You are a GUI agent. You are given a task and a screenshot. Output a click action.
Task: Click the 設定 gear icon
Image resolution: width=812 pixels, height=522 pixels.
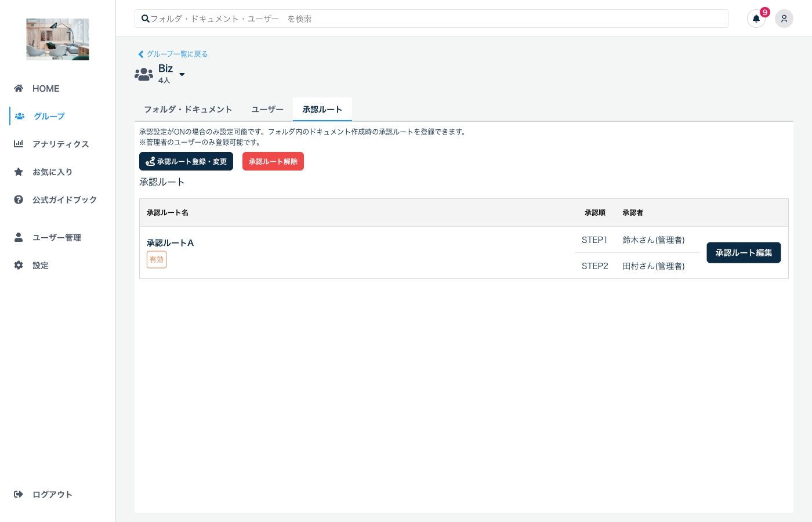coord(19,265)
